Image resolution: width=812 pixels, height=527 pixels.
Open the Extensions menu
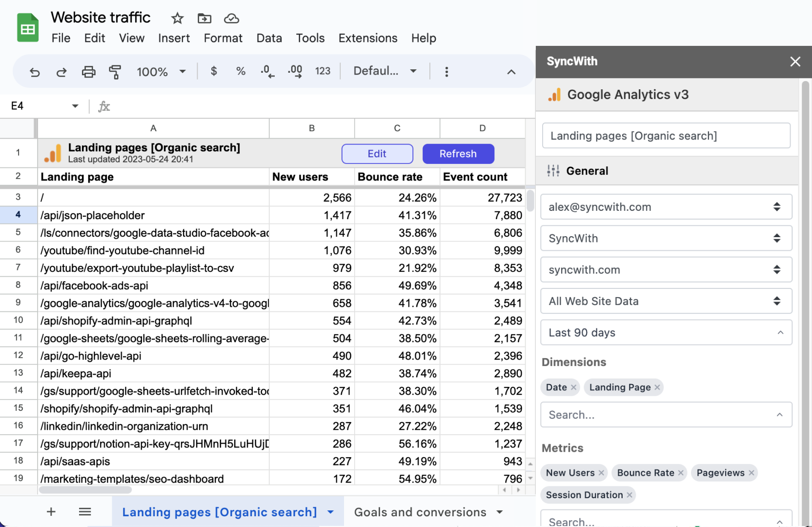367,38
